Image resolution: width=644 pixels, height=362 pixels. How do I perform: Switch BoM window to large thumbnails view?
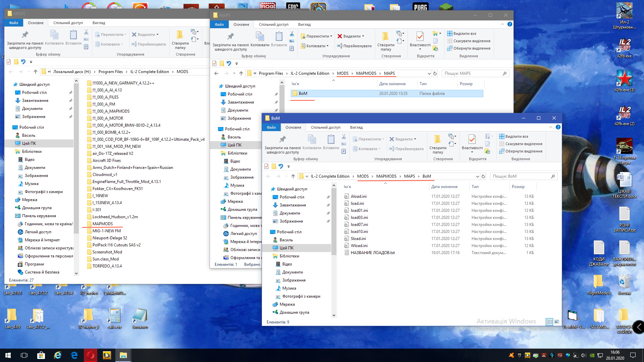(557, 322)
